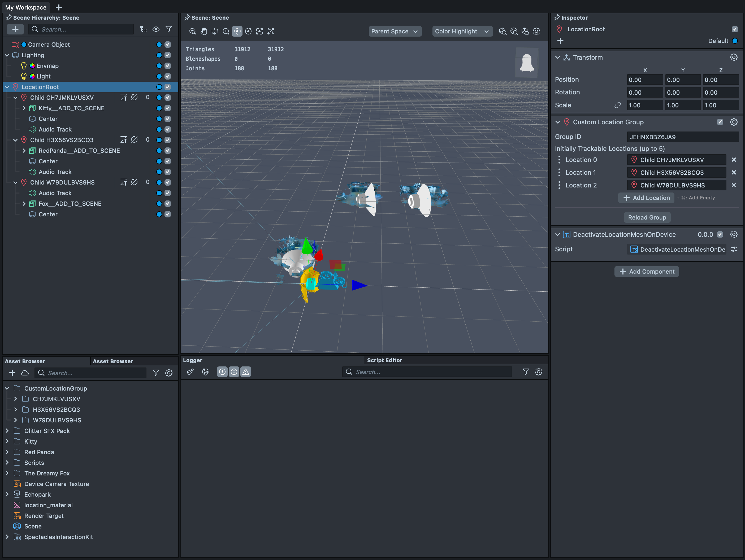Viewport: 745px width, 560px height.
Task: Open scene viewport settings gear
Action: [x=536, y=31]
